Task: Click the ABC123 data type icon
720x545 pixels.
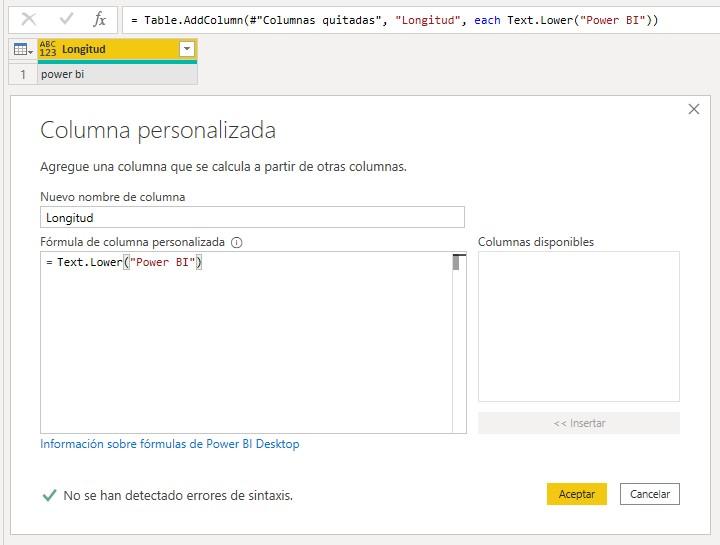Action: [48, 49]
